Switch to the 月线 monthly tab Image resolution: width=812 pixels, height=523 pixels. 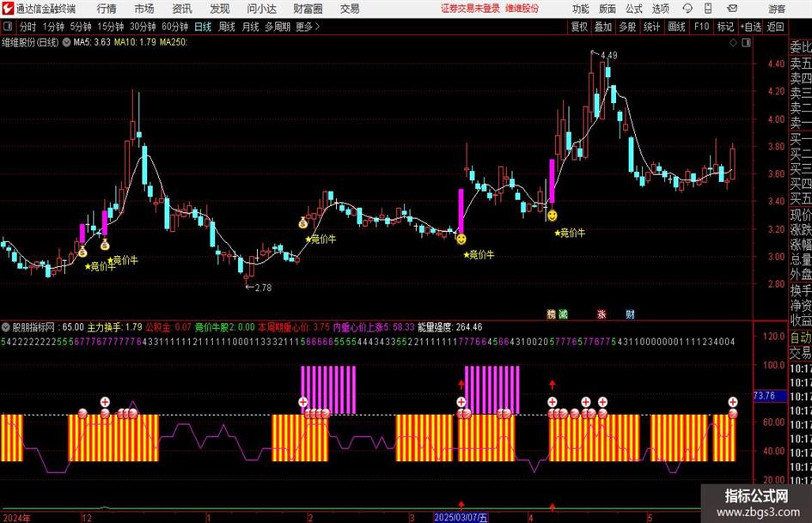click(x=250, y=27)
